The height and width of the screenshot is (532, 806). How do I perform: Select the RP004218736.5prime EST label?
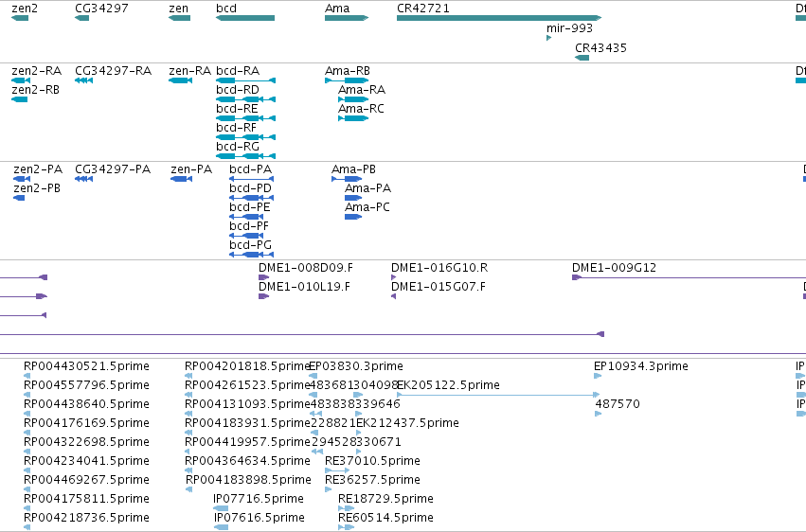[86, 518]
